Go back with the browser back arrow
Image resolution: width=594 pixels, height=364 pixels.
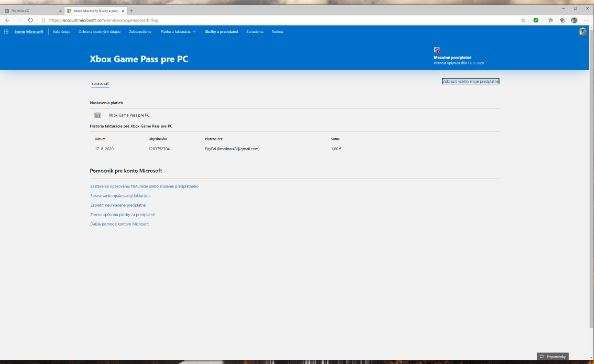point(8,20)
